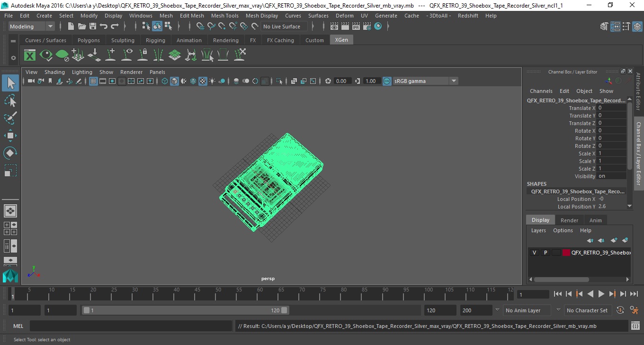The image size is (644, 345).
Task: Open the Mesh Tools menu
Action: pyautogui.click(x=224, y=16)
